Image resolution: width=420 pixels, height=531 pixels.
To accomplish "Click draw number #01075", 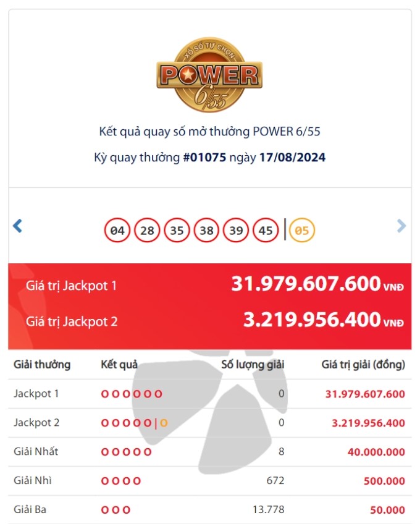I will pyautogui.click(x=204, y=158).
